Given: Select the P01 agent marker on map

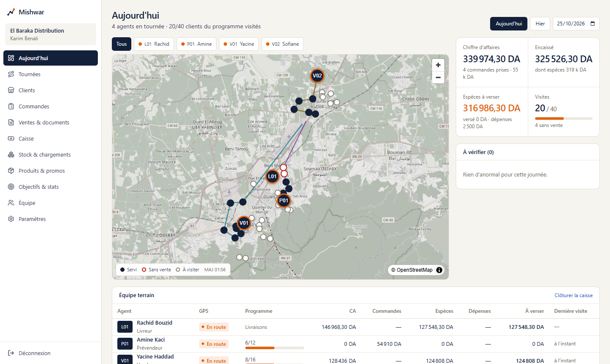Looking at the screenshot, I should [283, 201].
